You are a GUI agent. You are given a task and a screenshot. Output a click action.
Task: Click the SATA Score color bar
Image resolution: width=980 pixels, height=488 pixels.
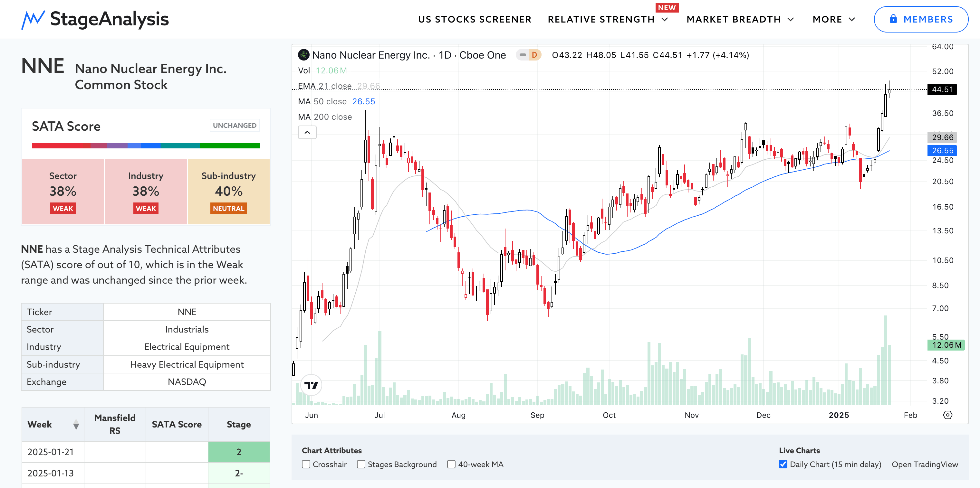click(x=146, y=146)
